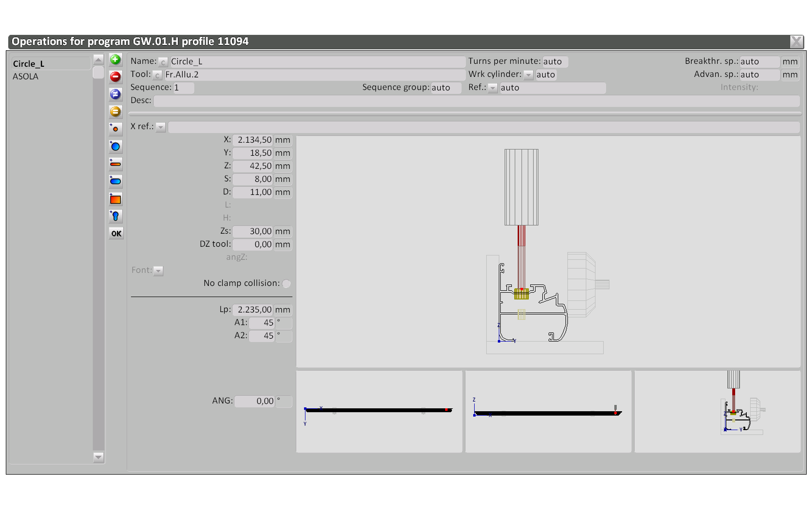Image resolution: width=812 pixels, height=508 pixels.
Task: Click the red minus remove operation icon
Action: pos(116,77)
